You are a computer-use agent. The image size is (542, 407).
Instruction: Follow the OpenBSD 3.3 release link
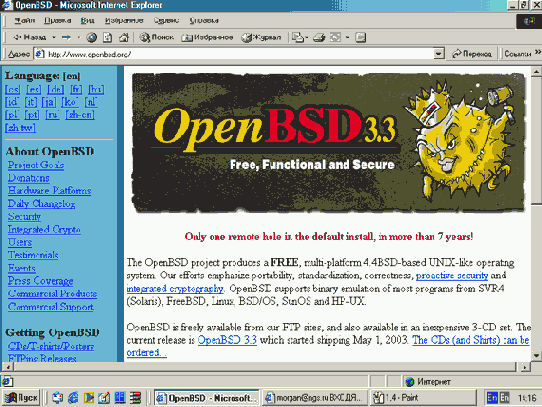227,340
